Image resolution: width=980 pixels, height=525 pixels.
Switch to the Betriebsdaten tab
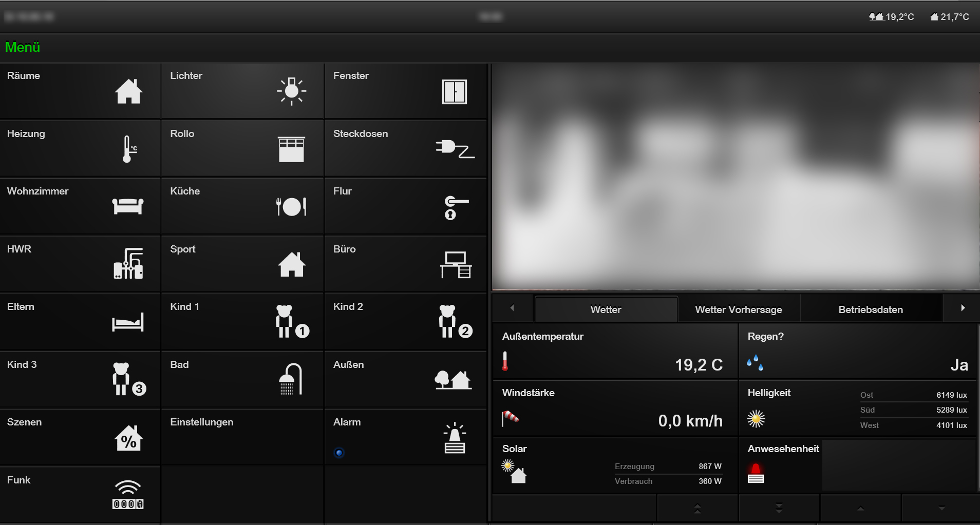[x=871, y=309]
